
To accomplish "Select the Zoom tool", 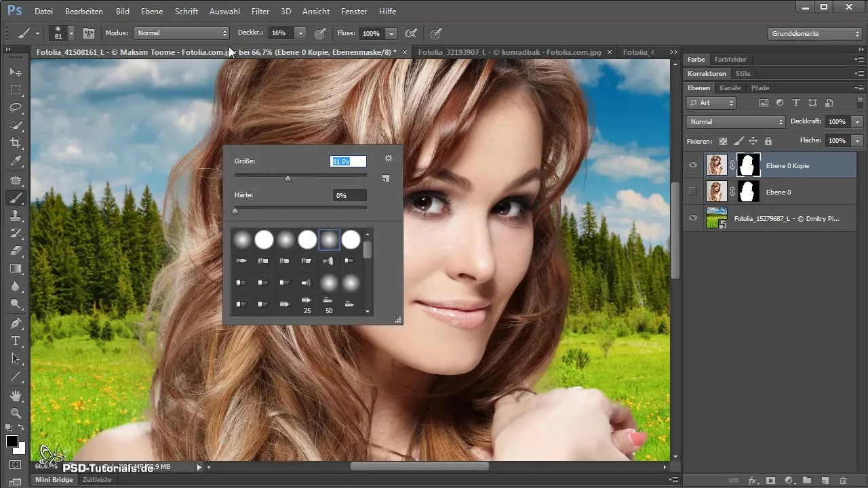I will point(16,413).
